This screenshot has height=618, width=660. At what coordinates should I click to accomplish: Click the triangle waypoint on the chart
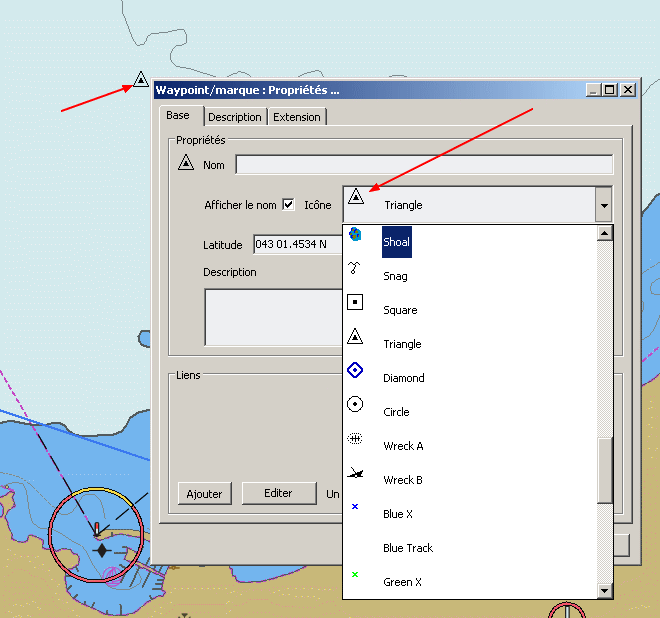141,79
